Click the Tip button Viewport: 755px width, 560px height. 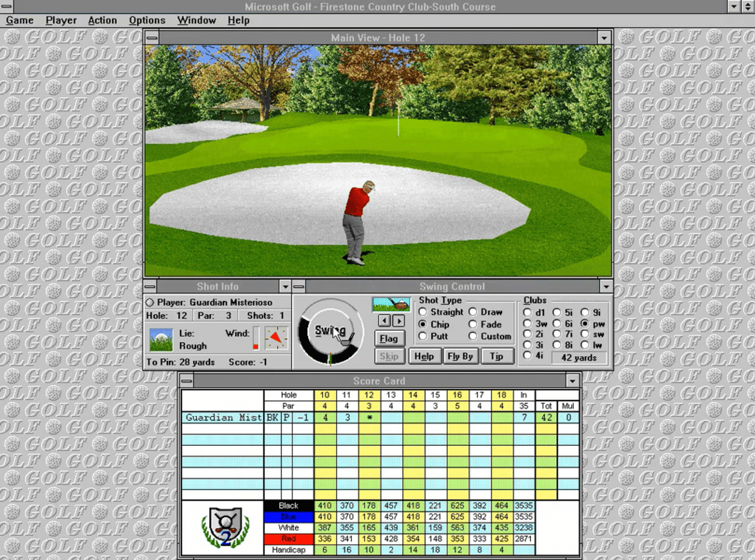(x=497, y=356)
